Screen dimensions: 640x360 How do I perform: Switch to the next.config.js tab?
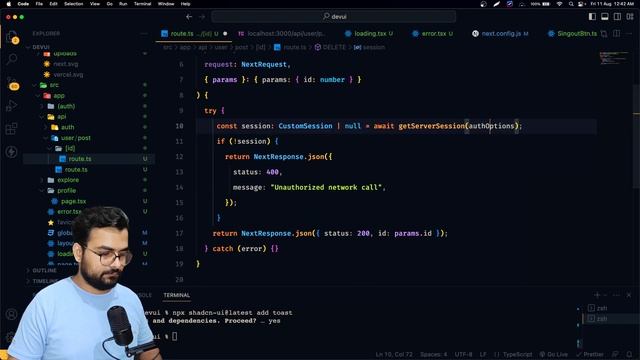[501, 33]
